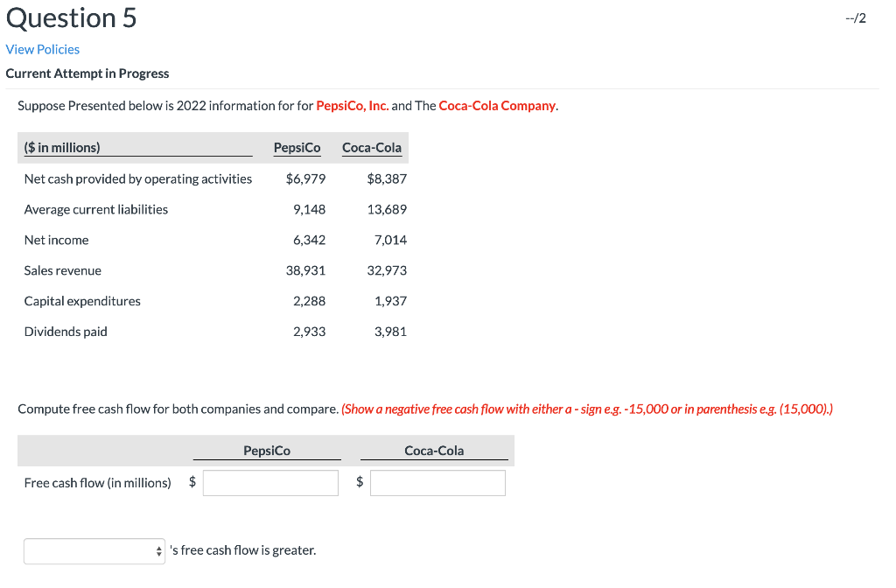Click the red Coca-Cola Company text
The image size is (896, 588).
pyautogui.click(x=497, y=105)
